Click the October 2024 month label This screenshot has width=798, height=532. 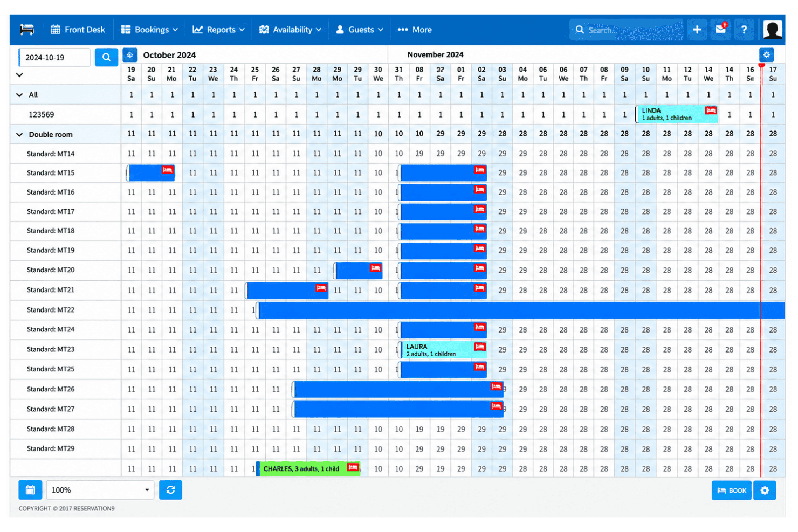169,54
